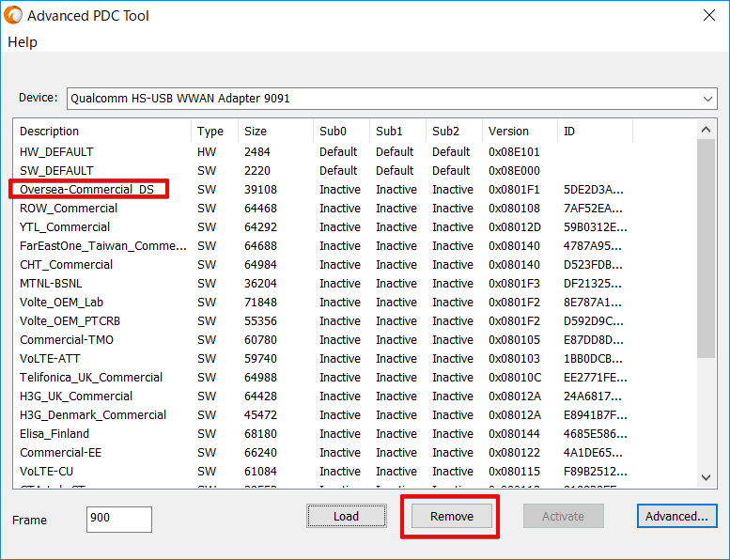Open the Advanced... options
This screenshot has width=730, height=560.
click(x=676, y=516)
